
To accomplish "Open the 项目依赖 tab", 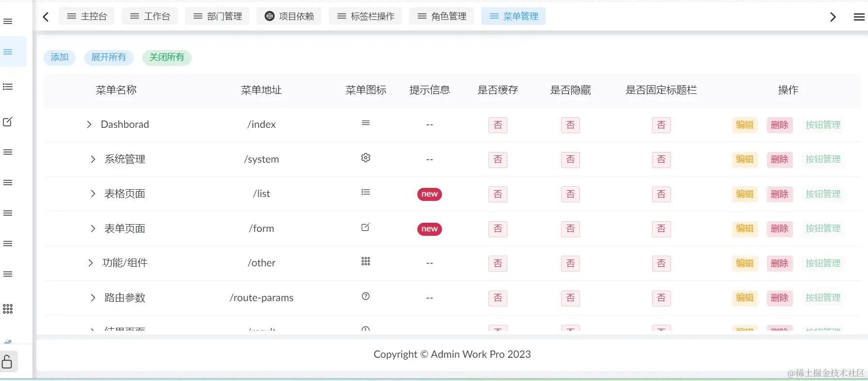I will click(289, 16).
